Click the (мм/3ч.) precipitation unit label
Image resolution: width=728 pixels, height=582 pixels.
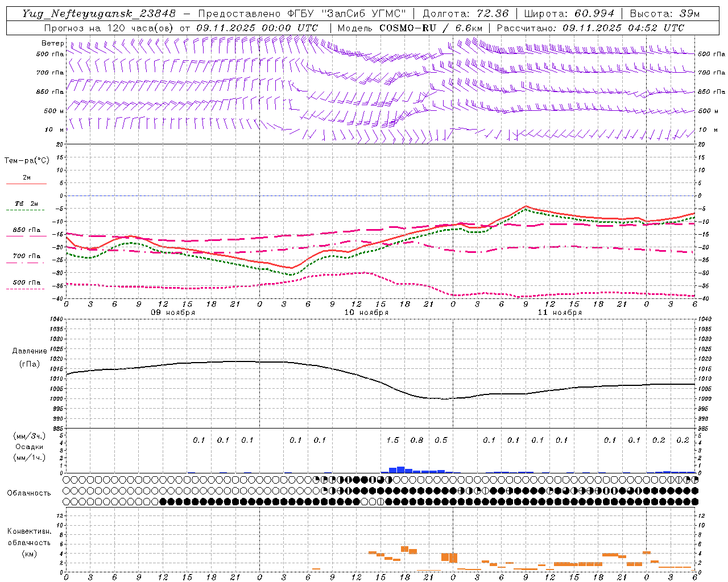coord(29,436)
